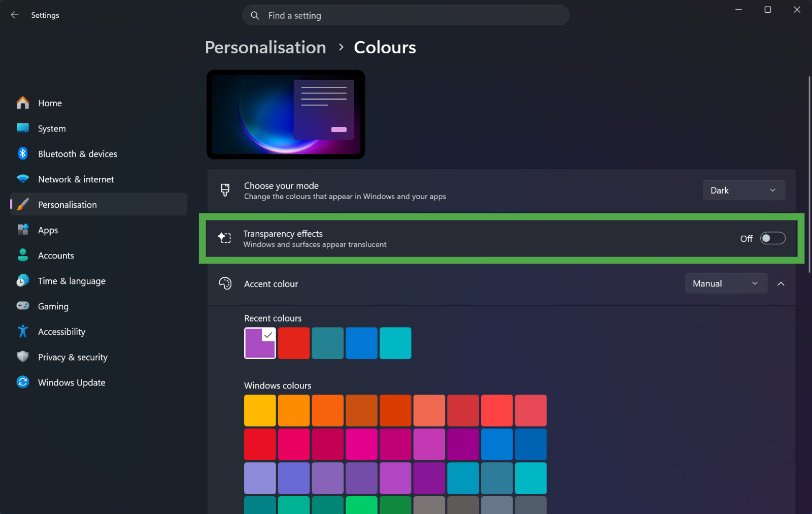This screenshot has height=514, width=812.
Task: Select the red recent colour swatch
Action: [294, 343]
